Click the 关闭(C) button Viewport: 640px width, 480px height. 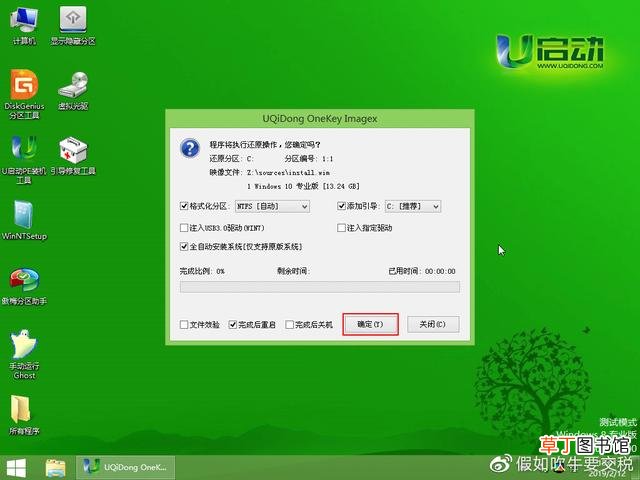[x=433, y=324]
